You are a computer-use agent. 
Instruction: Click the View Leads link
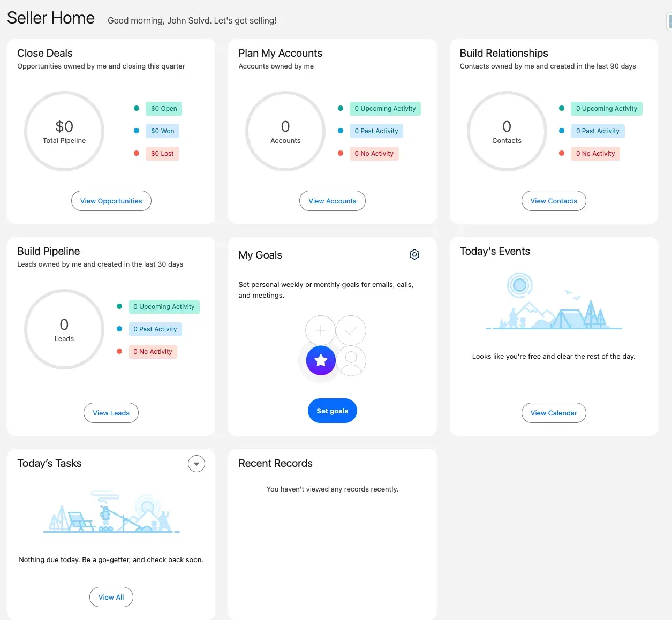tap(111, 413)
